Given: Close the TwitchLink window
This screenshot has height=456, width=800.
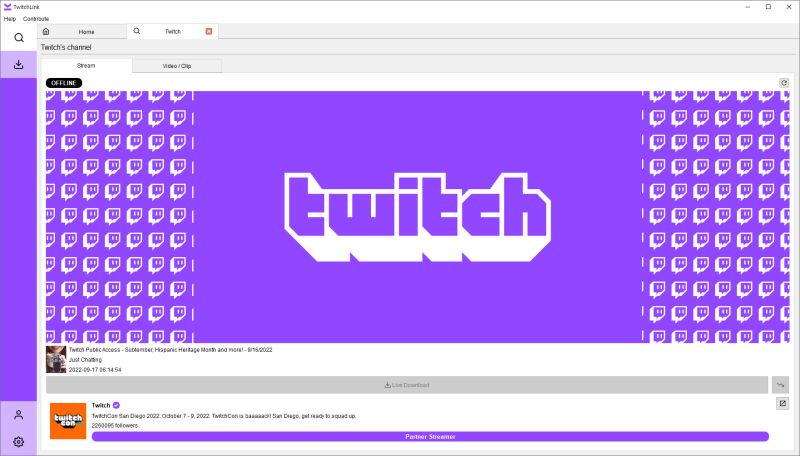Looking at the screenshot, I should 789,7.
